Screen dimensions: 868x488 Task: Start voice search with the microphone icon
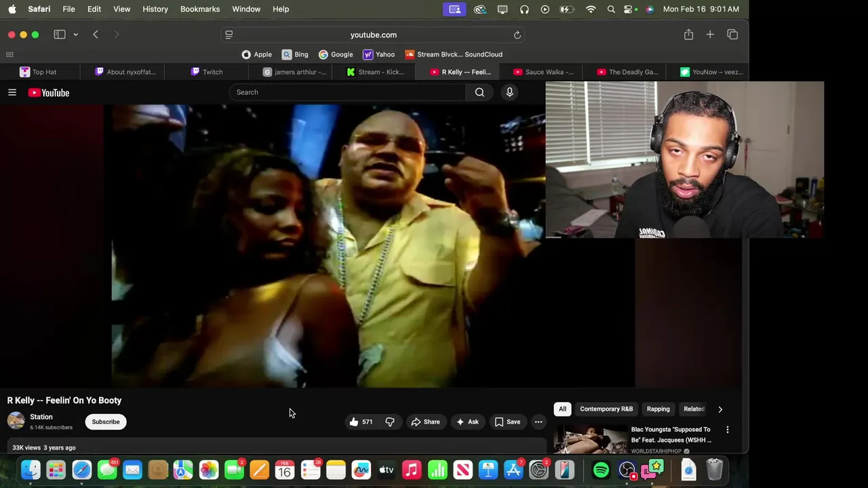coord(509,92)
